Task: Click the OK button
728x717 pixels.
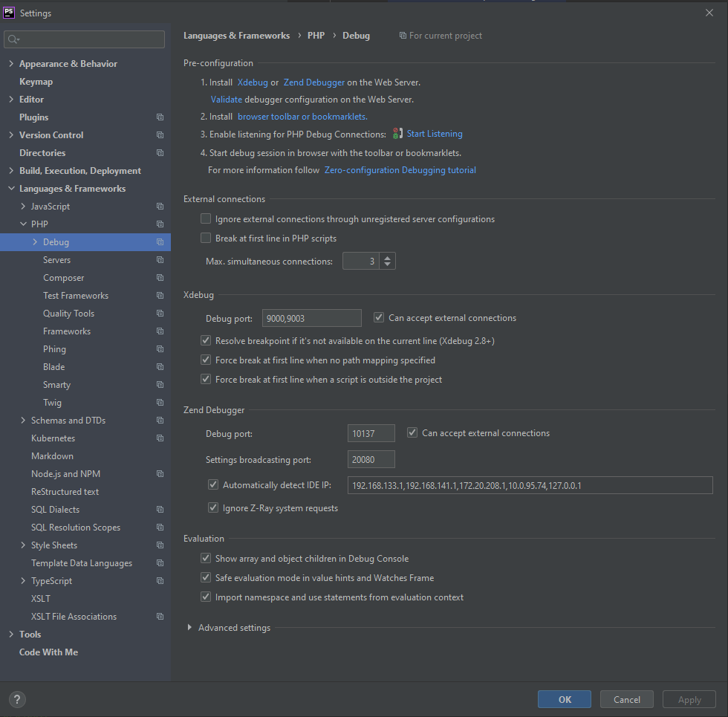Action: [x=565, y=699]
